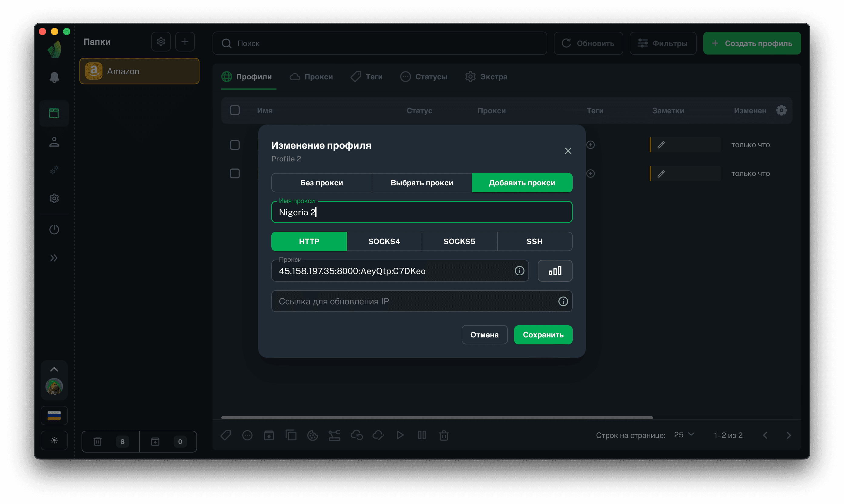Check the first profile row checkbox

tap(235, 145)
